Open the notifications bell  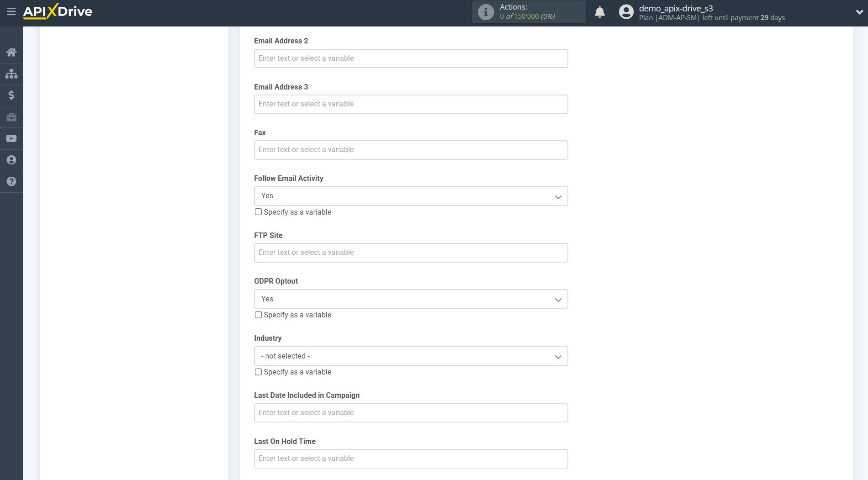pos(600,12)
